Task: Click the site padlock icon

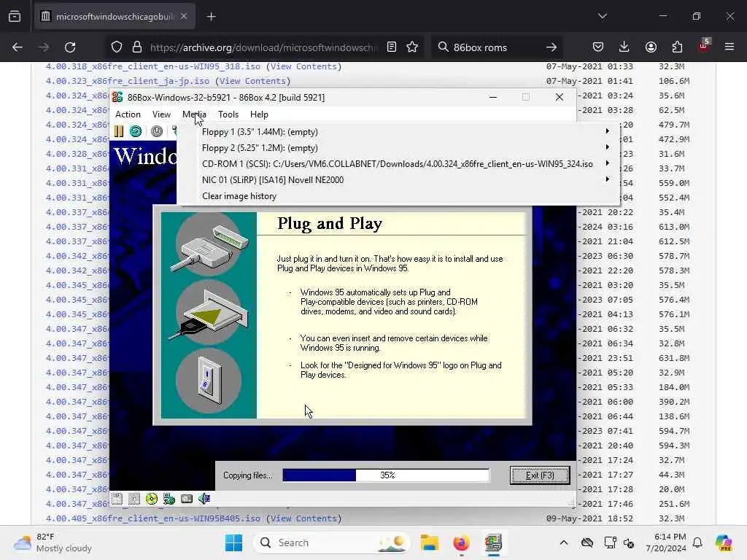Action: point(137,47)
